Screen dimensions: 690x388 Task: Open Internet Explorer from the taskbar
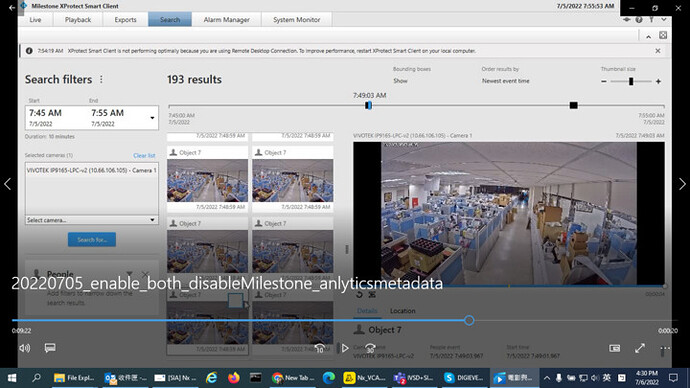coord(212,378)
